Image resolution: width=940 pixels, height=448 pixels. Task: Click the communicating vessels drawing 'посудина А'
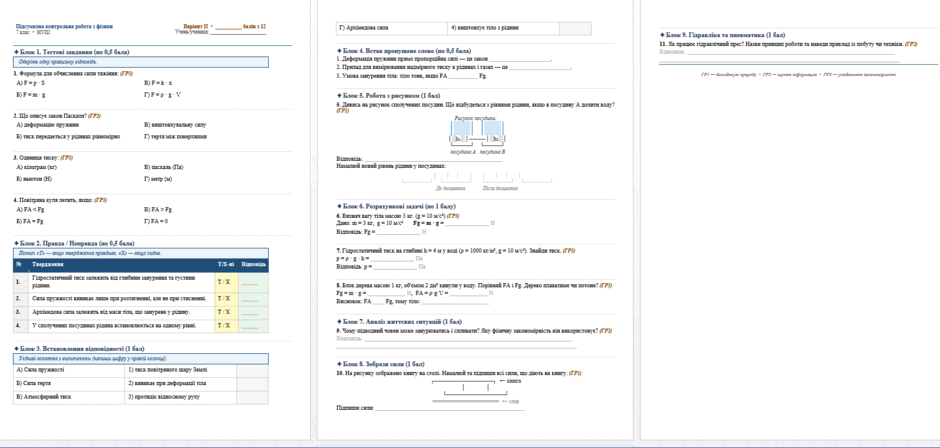(x=462, y=133)
